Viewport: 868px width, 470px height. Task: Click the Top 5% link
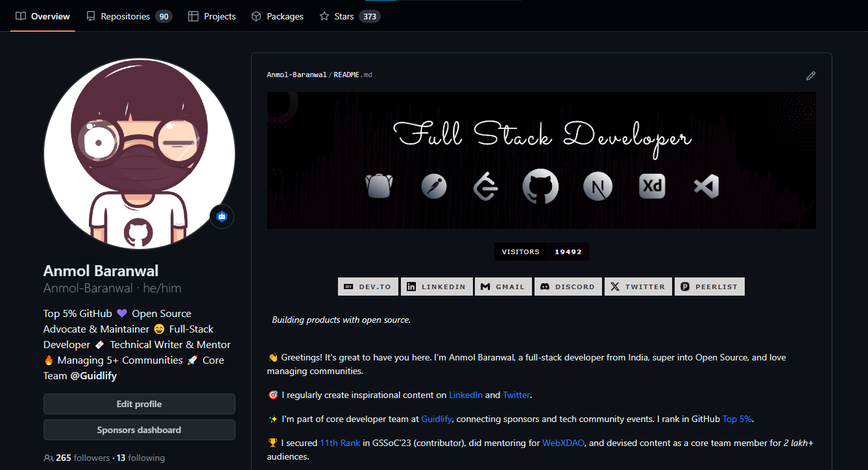(737, 419)
